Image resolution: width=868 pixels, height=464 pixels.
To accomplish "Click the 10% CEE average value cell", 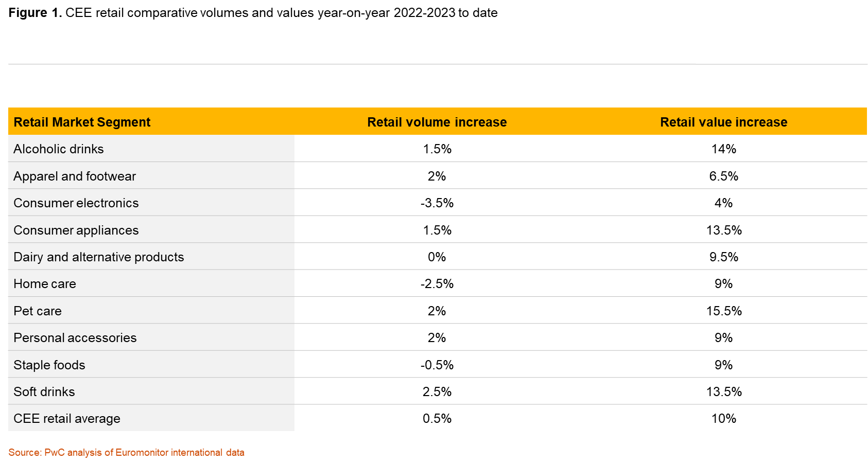I will [723, 419].
